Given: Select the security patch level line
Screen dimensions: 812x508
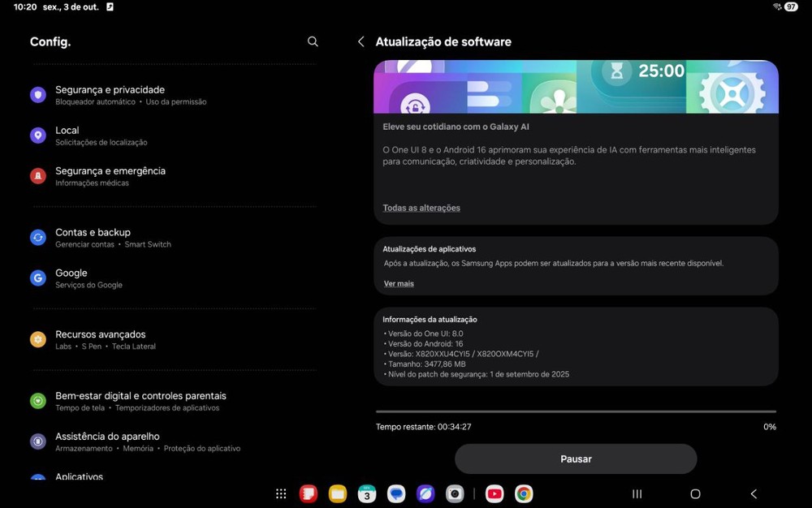Looking at the screenshot, I should tap(476, 374).
